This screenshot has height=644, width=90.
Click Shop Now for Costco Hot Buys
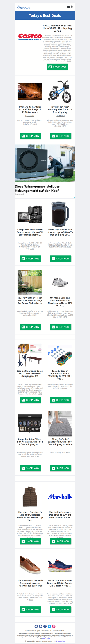coord(57,67)
